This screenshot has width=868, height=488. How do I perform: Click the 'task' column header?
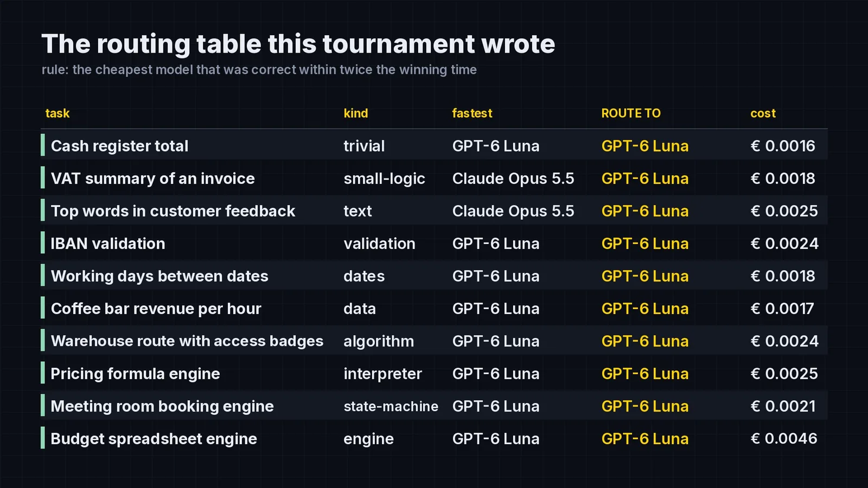click(x=58, y=113)
